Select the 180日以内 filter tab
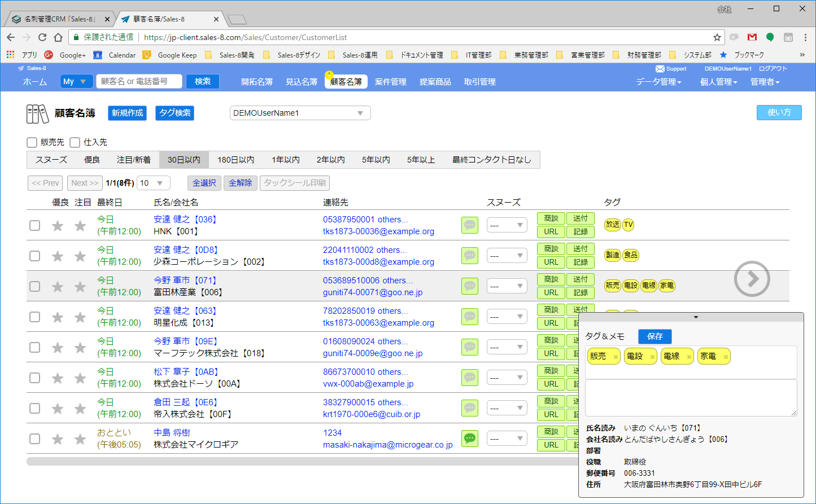 point(236,160)
